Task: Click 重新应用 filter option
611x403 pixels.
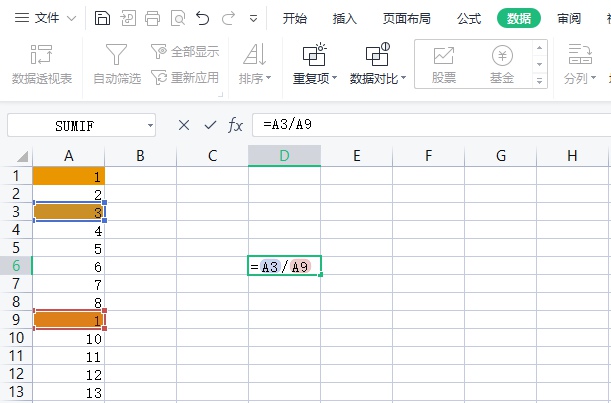Action: point(185,78)
